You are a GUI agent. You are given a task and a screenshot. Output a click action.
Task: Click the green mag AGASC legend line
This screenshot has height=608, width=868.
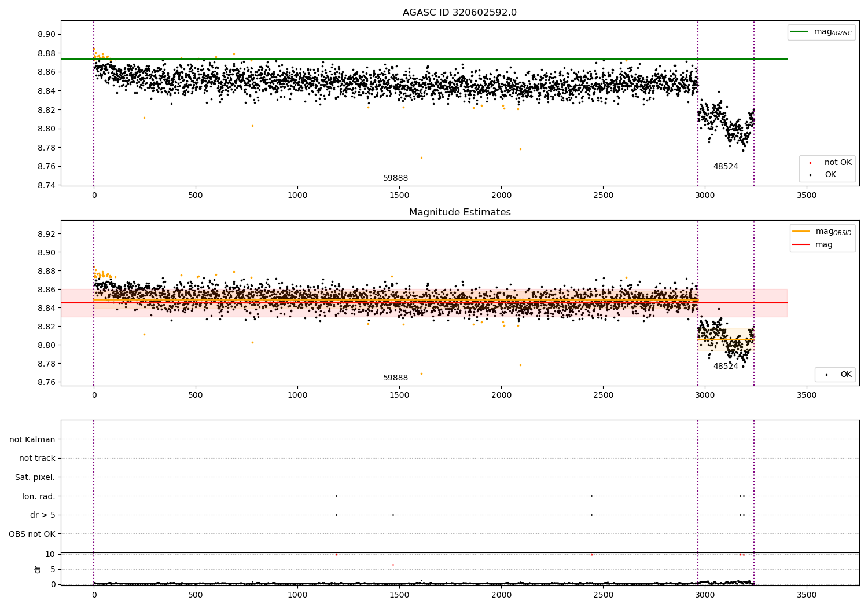pos(800,32)
